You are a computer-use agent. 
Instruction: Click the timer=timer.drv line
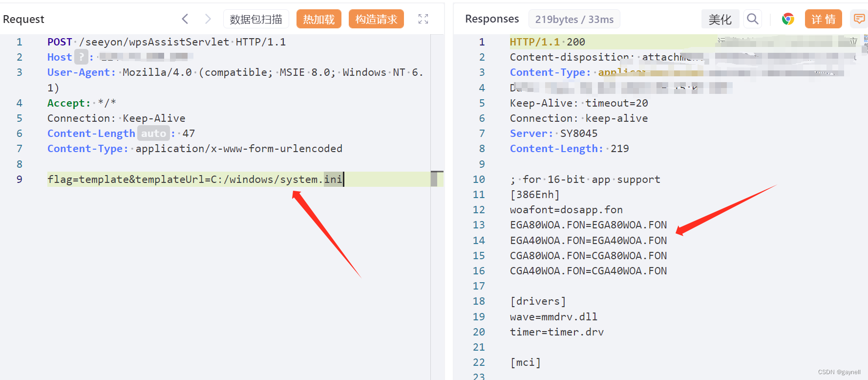557,332
